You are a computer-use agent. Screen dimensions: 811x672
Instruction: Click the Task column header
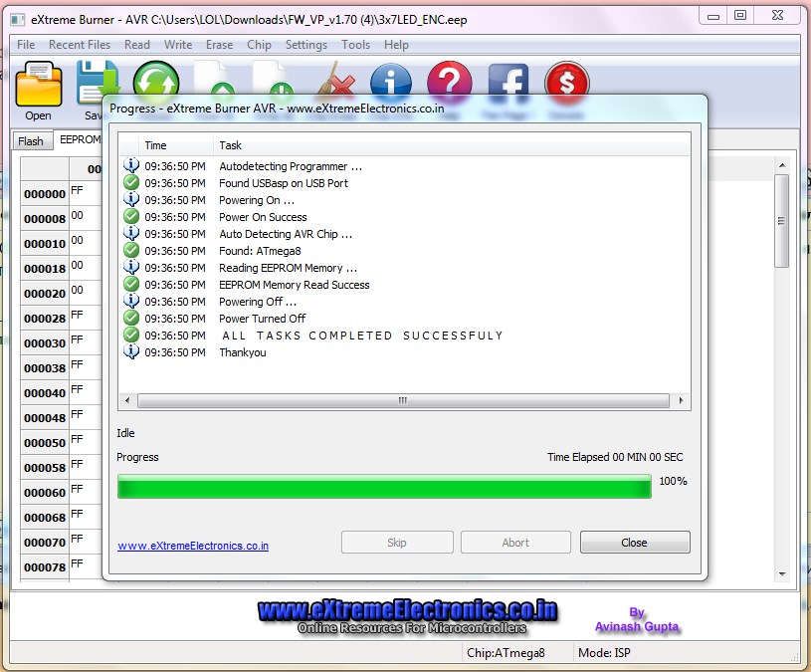pos(230,145)
